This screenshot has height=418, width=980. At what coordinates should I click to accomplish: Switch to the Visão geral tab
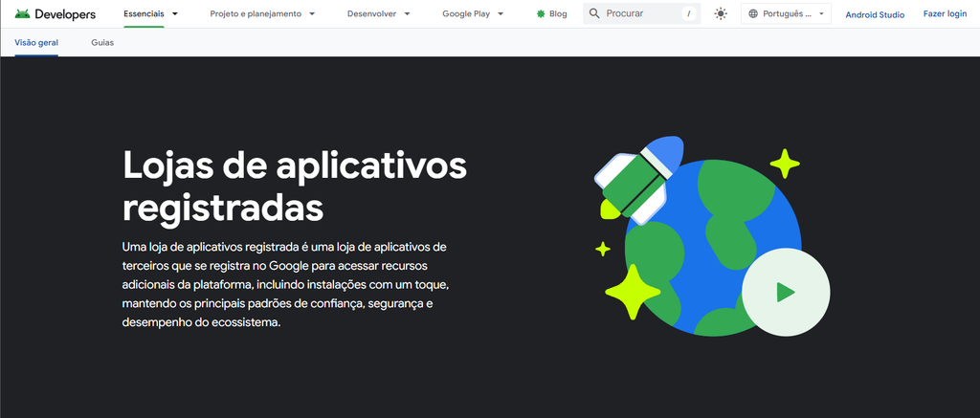(x=36, y=43)
